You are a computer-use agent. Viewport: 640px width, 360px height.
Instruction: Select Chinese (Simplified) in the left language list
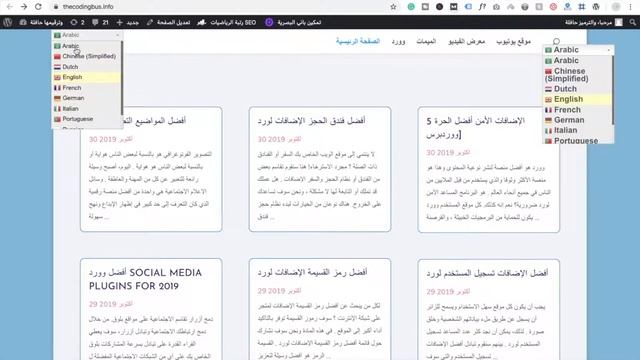[87, 56]
